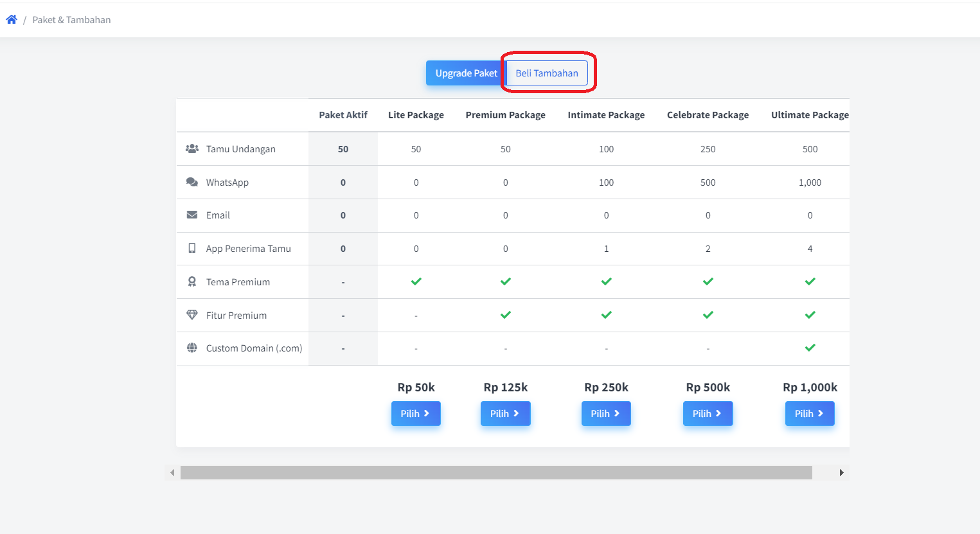The height and width of the screenshot is (534, 980).
Task: Click Celebrate Package Tema Premium checkmark
Action: 708,281
